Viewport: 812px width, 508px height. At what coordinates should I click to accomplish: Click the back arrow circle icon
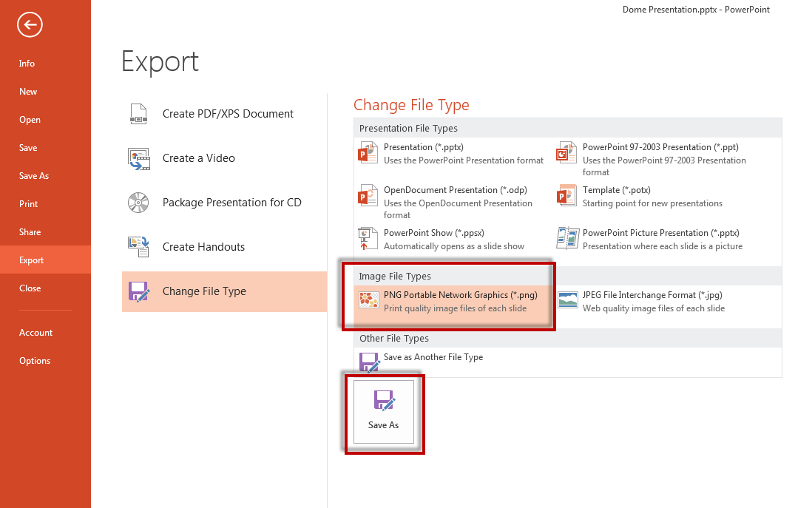[x=30, y=25]
